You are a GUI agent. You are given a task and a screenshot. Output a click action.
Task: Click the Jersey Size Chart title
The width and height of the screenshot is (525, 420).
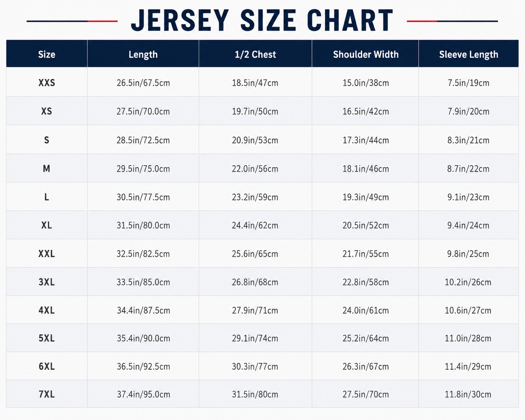click(262, 21)
